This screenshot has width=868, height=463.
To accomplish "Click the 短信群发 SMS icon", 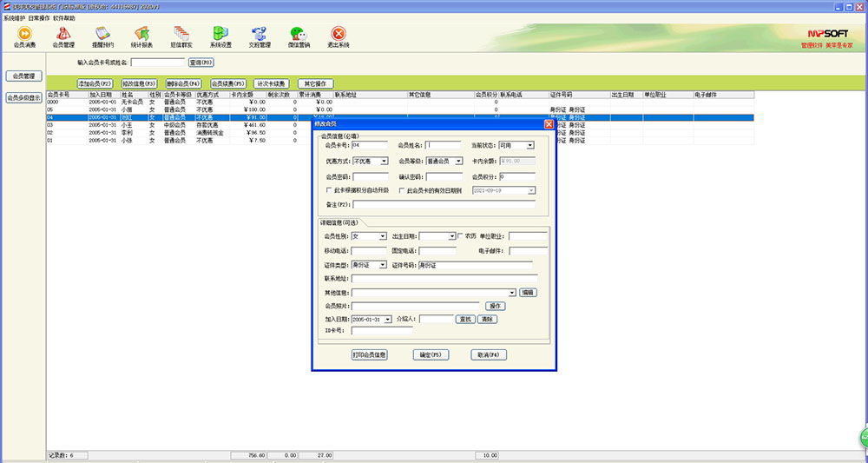I will point(181,35).
